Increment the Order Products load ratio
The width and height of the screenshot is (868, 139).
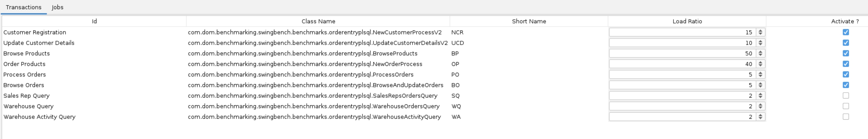760,62
